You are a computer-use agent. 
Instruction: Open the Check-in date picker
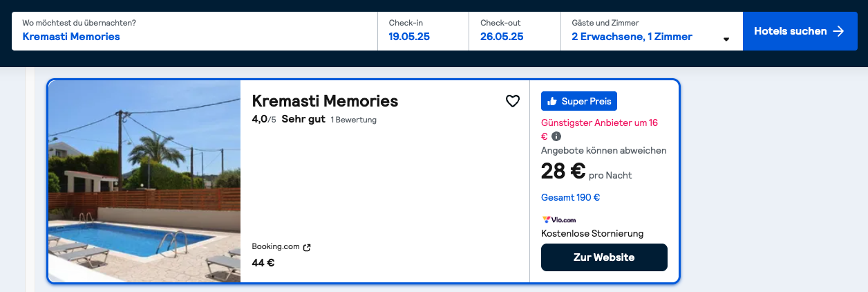[x=423, y=31]
